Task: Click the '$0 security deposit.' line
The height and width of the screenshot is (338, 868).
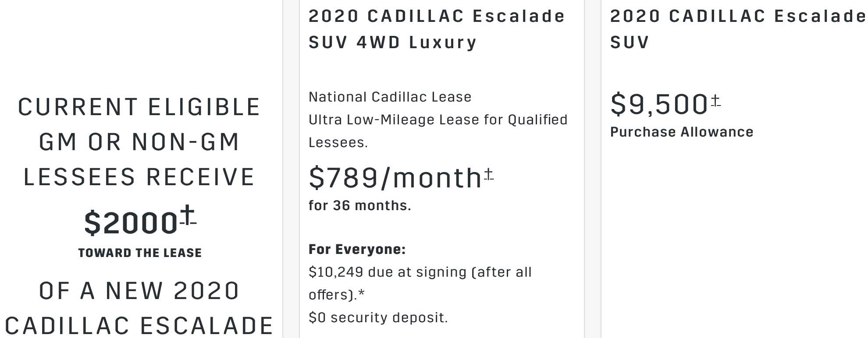Action: pos(378,317)
